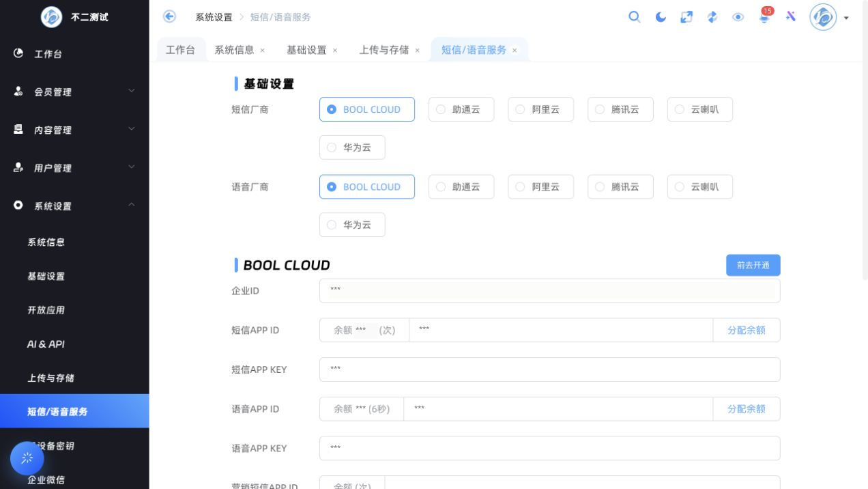The image size is (868, 489).
Task: Close the 基础设置 tab
Action: coord(335,51)
